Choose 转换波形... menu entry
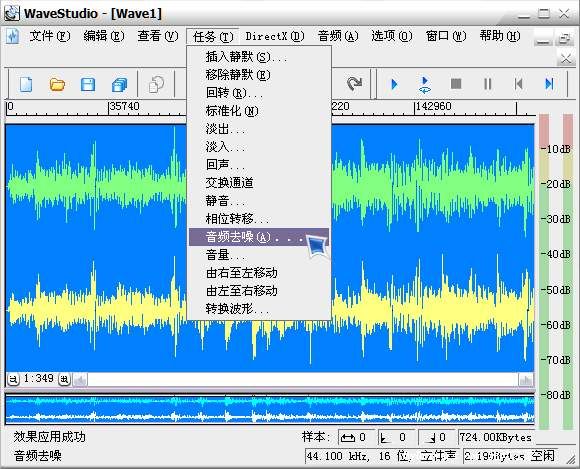 click(x=259, y=309)
